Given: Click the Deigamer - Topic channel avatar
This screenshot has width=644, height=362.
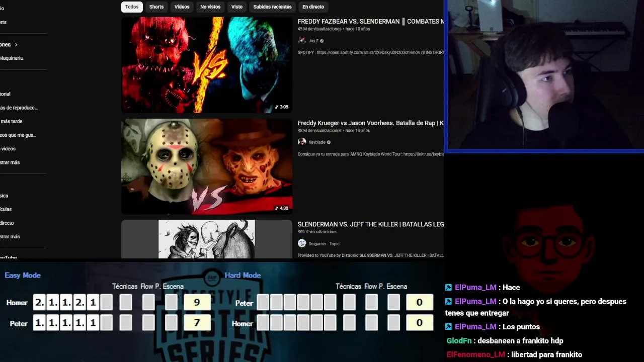Looking at the screenshot, I should click(302, 243).
